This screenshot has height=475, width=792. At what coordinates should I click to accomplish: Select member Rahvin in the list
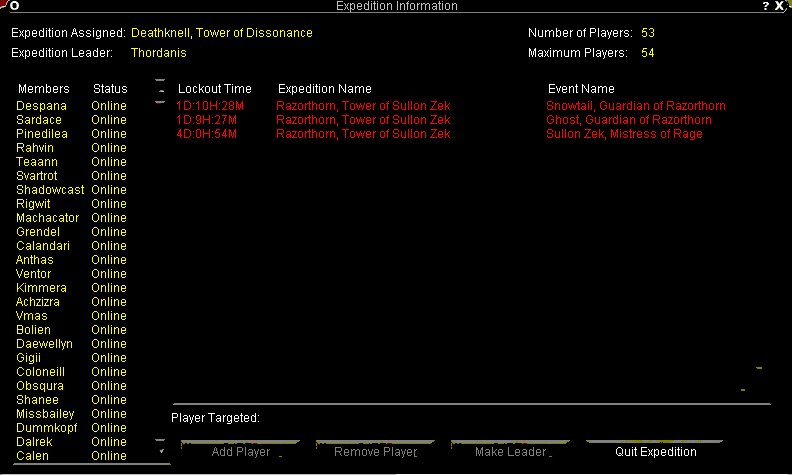(35, 148)
